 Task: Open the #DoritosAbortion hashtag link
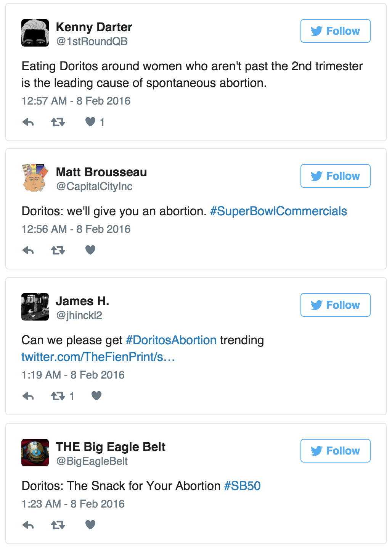point(171,340)
